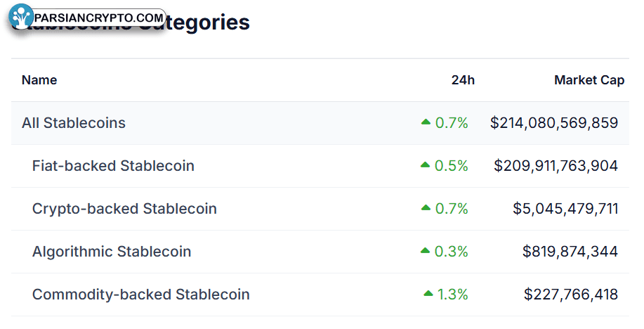Click the $819,874,344 market cap value
The height and width of the screenshot is (329, 644).
570,251
